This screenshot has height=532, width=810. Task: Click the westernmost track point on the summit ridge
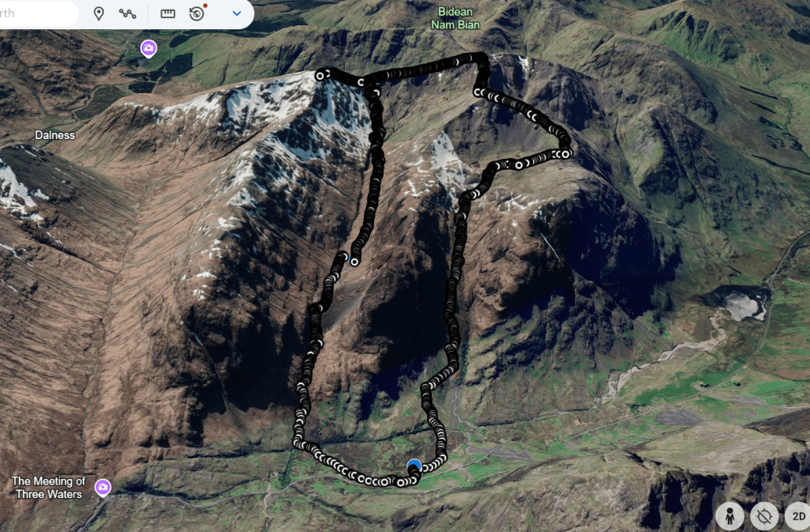[320, 76]
